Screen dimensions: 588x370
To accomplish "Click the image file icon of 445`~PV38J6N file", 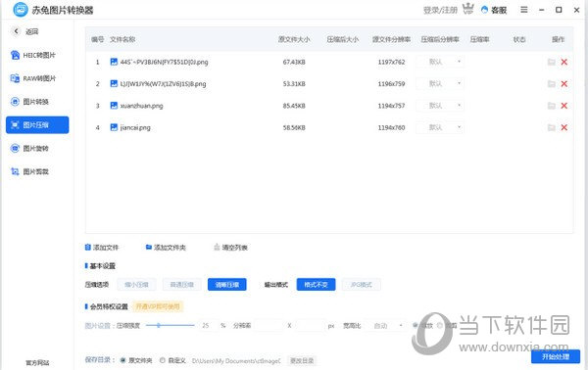I will [114, 62].
